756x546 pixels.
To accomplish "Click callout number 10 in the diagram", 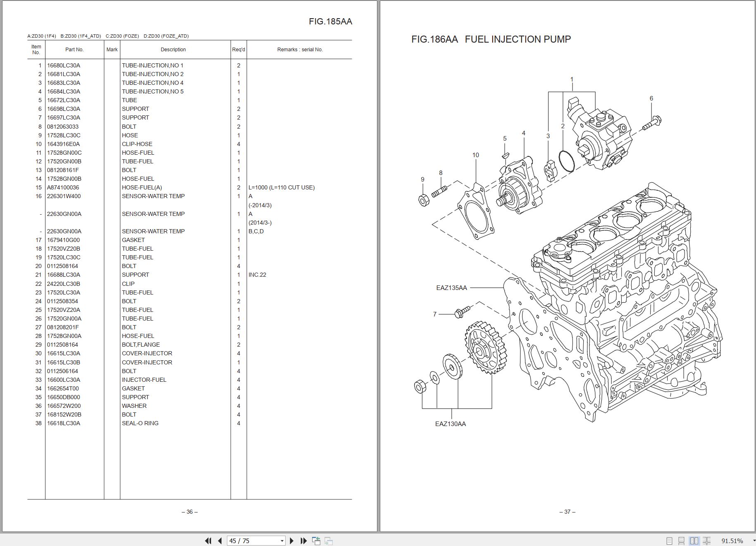I will 476,155.
